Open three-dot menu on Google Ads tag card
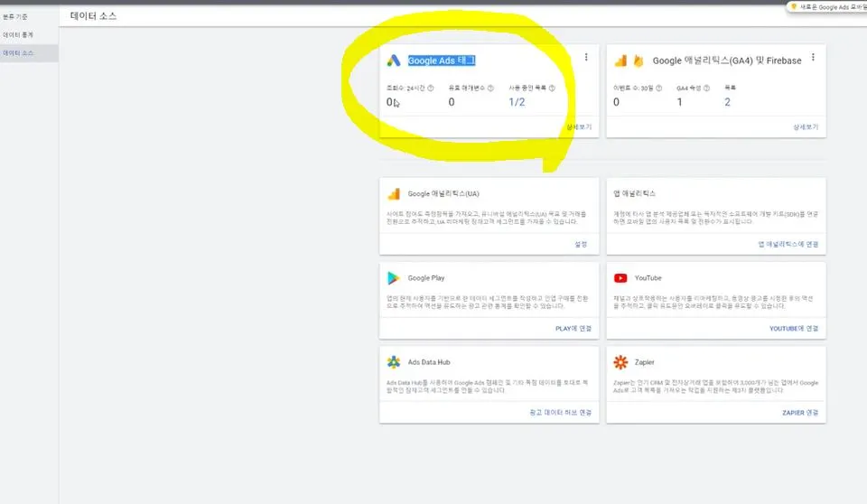 (x=586, y=57)
